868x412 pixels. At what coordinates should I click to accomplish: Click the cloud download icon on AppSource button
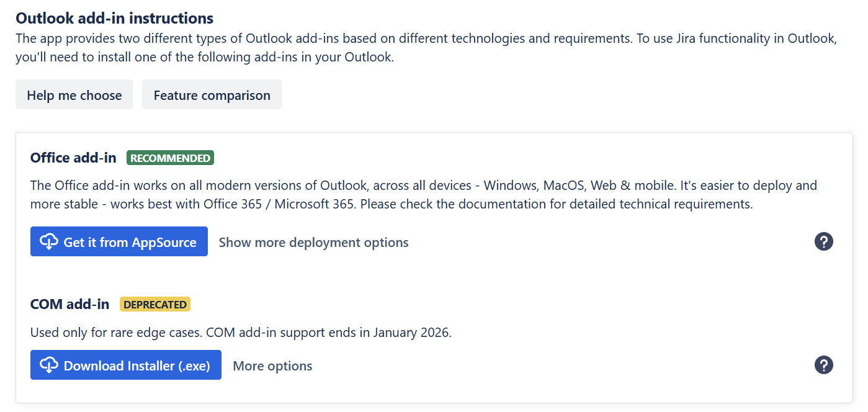click(x=48, y=241)
